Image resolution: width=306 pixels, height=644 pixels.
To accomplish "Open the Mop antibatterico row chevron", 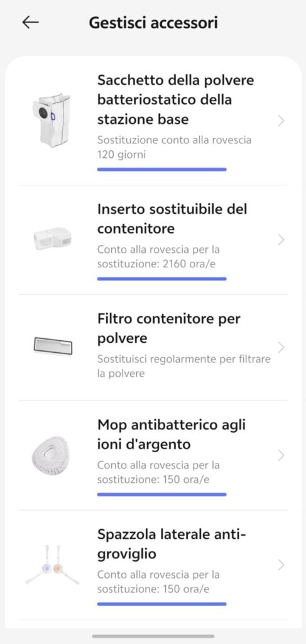I will (x=281, y=455).
